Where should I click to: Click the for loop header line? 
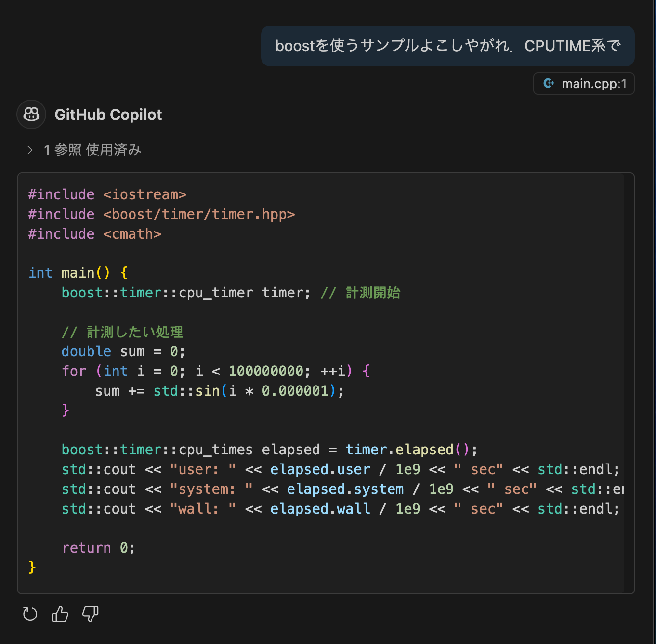(216, 371)
